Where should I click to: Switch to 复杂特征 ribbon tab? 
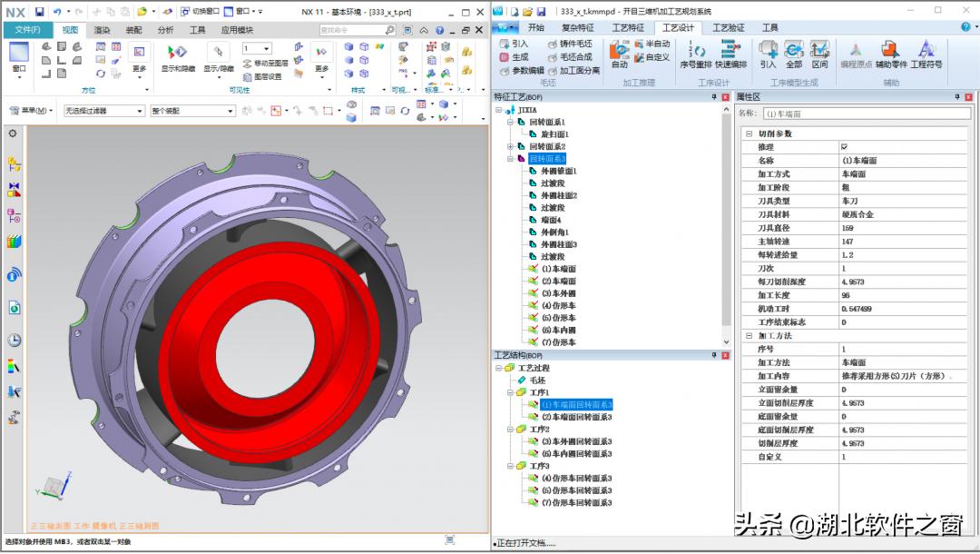coord(577,27)
